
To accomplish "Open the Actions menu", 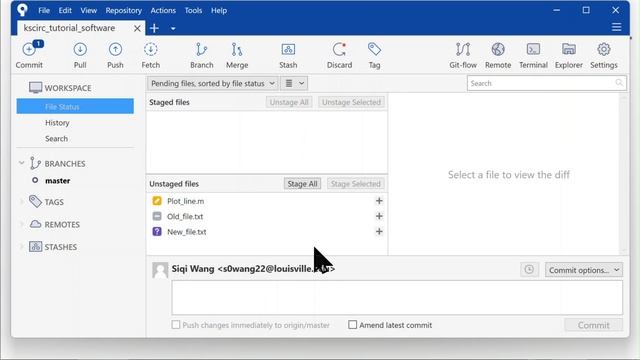I will pos(163,11).
